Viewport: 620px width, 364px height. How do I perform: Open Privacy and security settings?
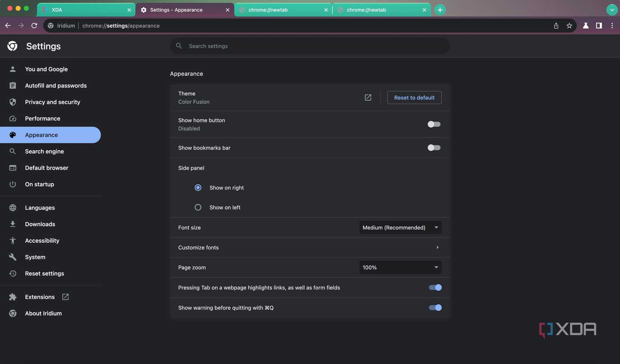coord(50,102)
